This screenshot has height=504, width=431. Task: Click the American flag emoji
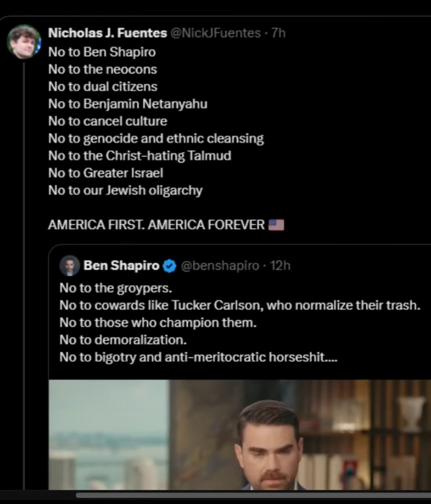(x=276, y=225)
